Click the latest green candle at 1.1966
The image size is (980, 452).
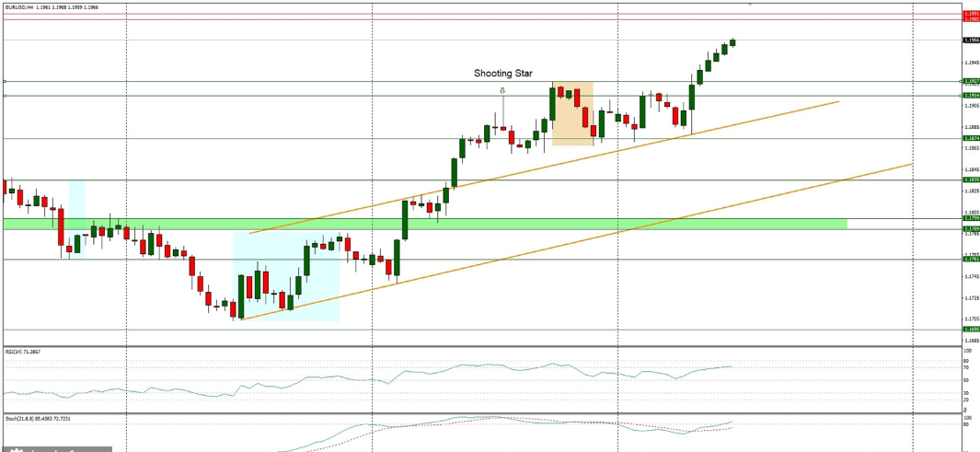pyautogui.click(x=732, y=42)
